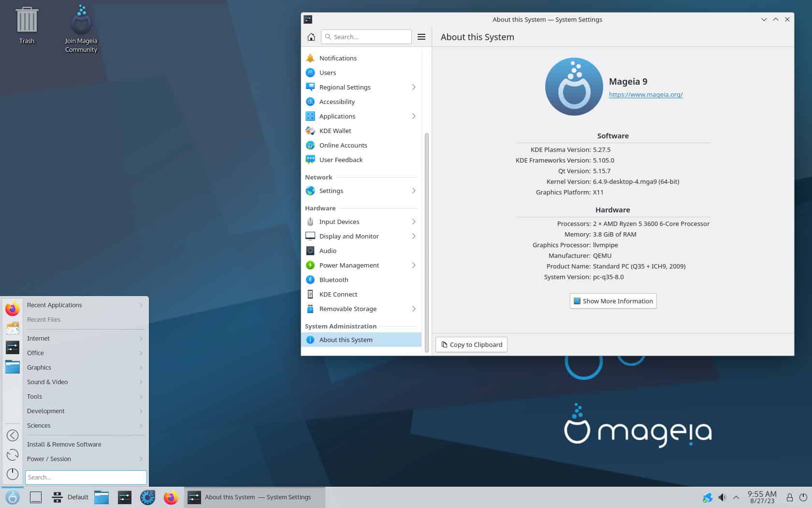Launch Firefox from the taskbar
The width and height of the screenshot is (812, 508).
[x=171, y=497]
